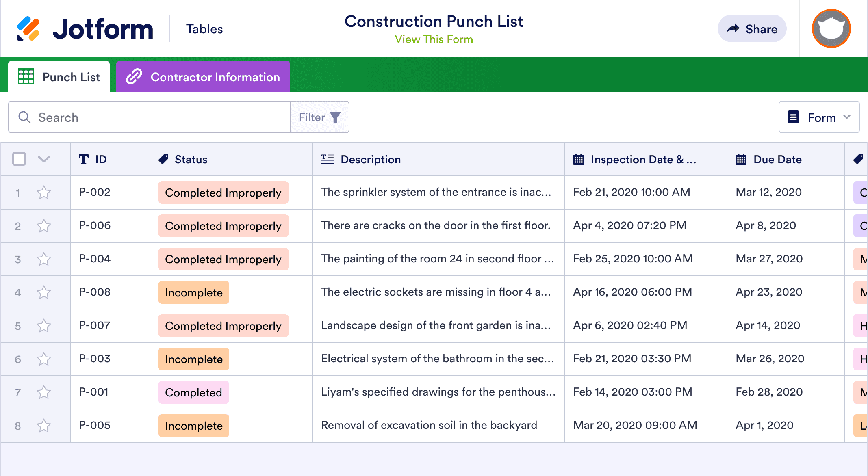
Task: Expand the chevron next to the select-all checkbox
Action: (43, 159)
